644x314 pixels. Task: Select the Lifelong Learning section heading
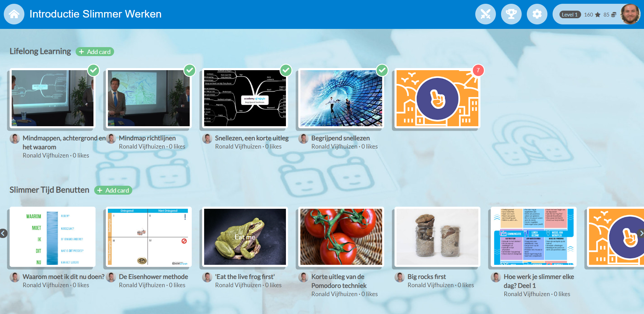(x=40, y=51)
